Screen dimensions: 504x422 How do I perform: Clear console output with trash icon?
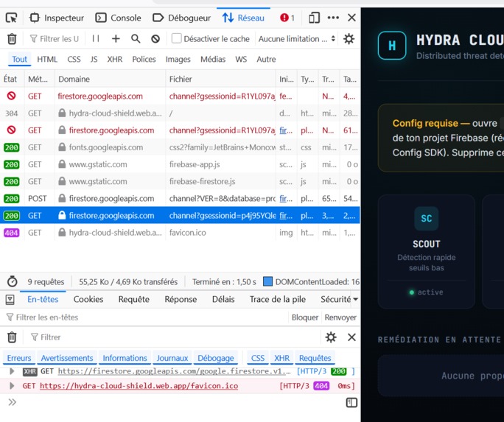(x=12, y=337)
